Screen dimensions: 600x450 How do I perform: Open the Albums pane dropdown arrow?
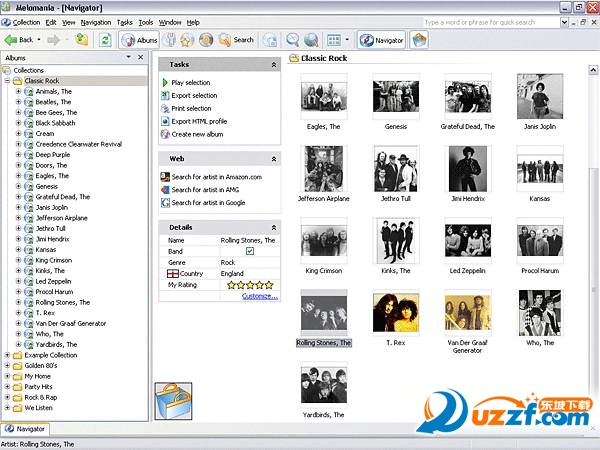tap(129, 57)
